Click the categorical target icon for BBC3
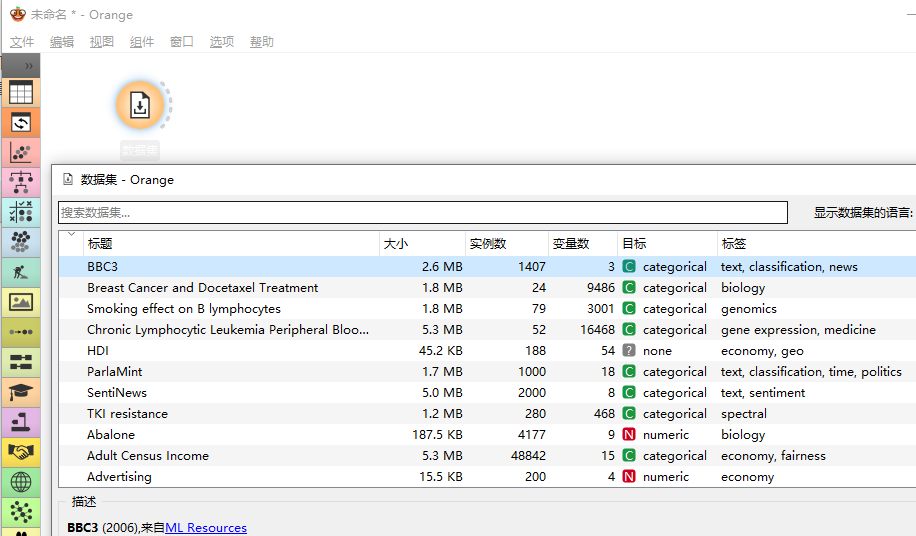The image size is (916, 536). click(x=629, y=267)
